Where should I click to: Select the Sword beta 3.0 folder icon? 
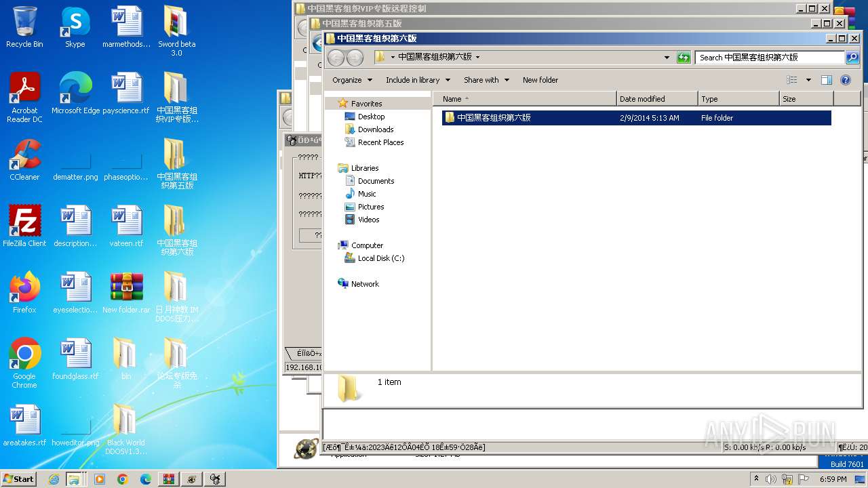[176, 31]
